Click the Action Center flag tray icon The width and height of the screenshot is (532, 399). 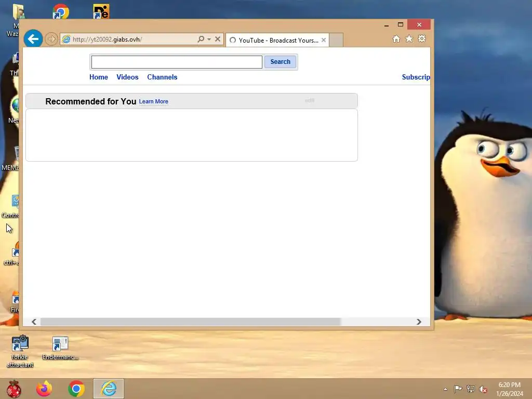point(458,389)
